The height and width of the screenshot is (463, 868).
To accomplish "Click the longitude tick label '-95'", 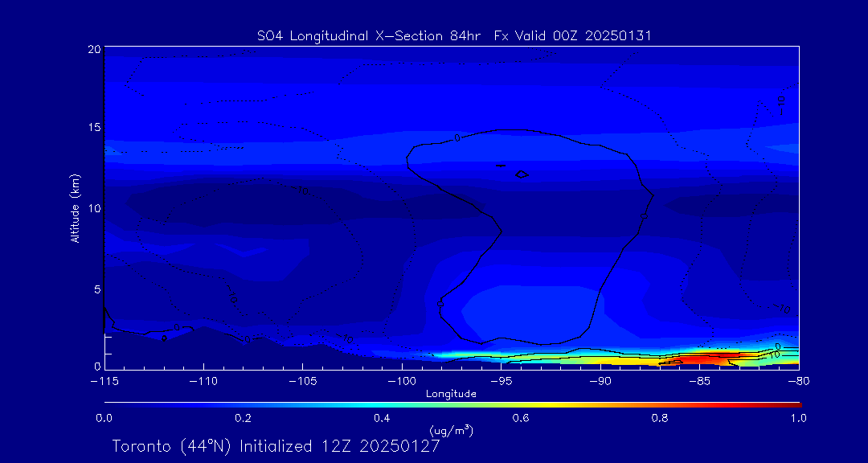I will click(501, 382).
